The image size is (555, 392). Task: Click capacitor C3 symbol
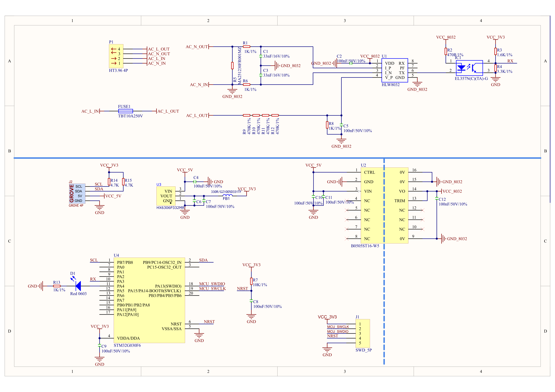(x=261, y=75)
